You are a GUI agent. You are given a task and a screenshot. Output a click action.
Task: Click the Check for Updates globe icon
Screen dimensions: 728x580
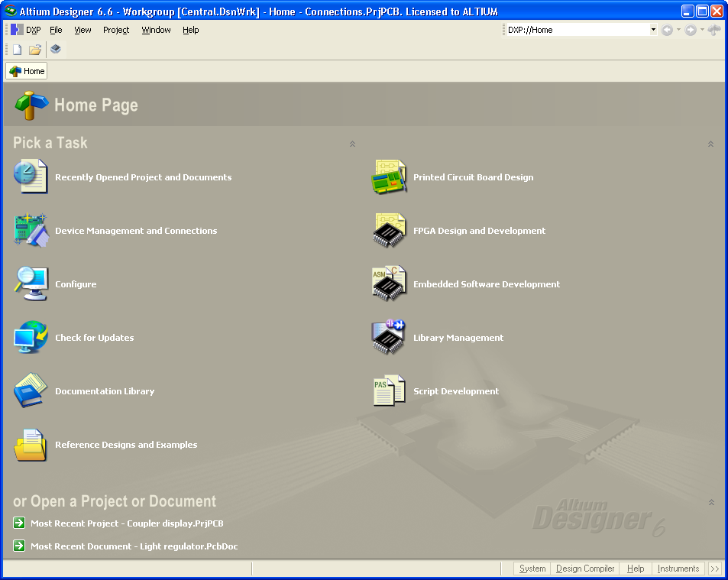click(31, 337)
